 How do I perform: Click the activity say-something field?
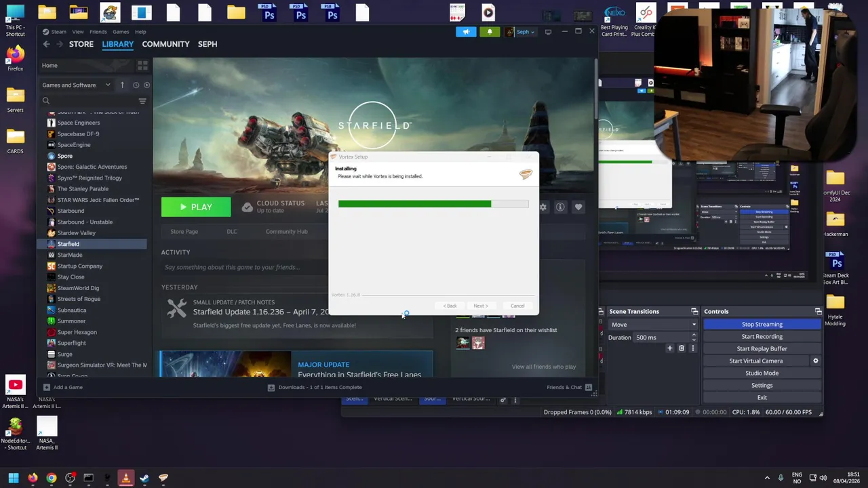click(x=244, y=267)
